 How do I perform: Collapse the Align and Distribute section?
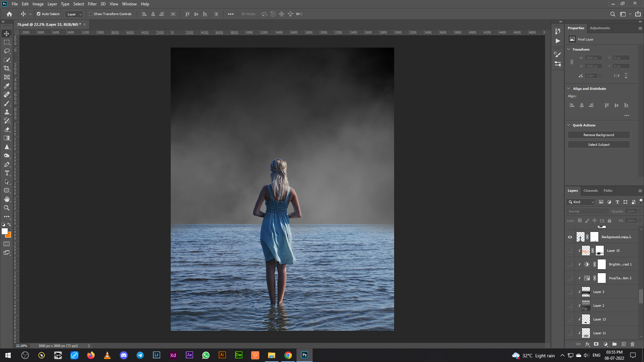569,88
